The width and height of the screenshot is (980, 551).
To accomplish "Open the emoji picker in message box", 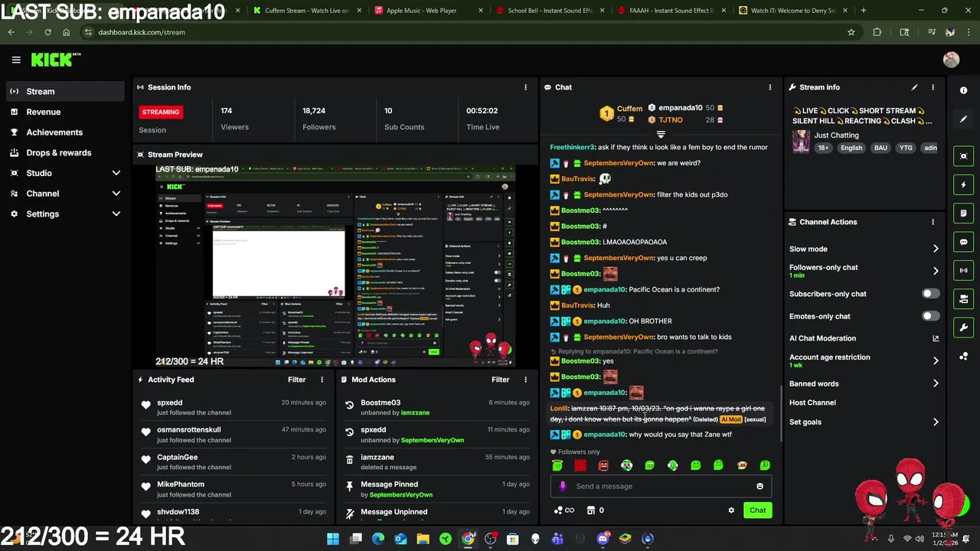I will (759, 486).
